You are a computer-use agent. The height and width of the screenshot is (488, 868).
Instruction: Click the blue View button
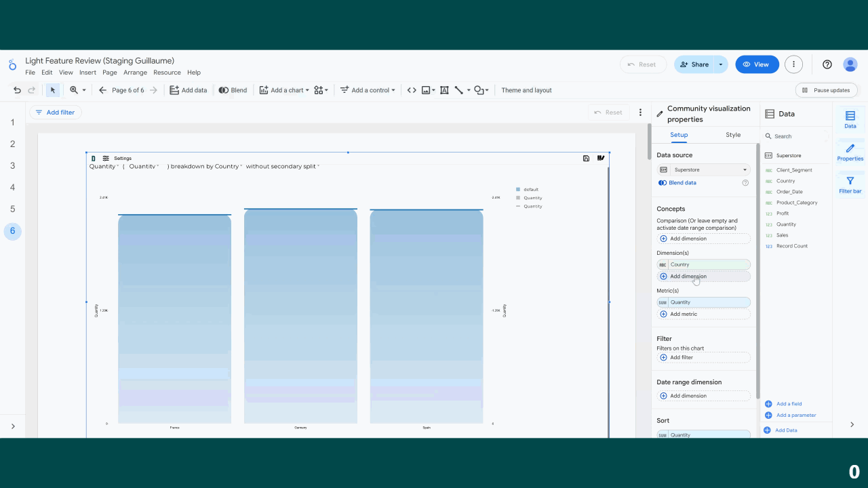point(756,64)
